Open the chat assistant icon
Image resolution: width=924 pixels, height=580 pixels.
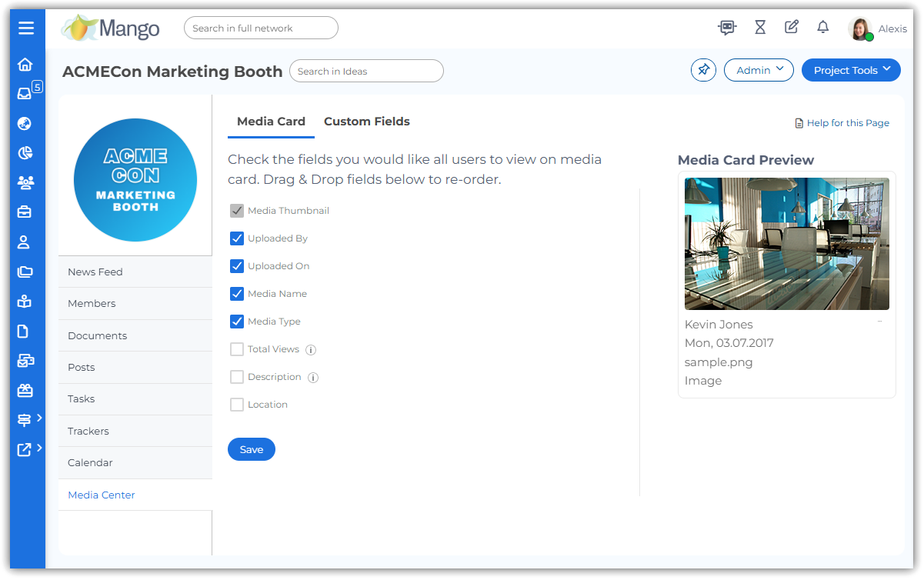pos(727,28)
